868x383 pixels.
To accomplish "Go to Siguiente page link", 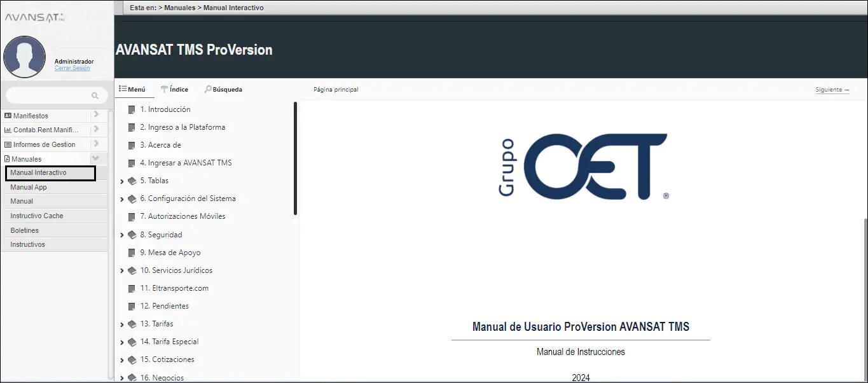I will tap(832, 90).
